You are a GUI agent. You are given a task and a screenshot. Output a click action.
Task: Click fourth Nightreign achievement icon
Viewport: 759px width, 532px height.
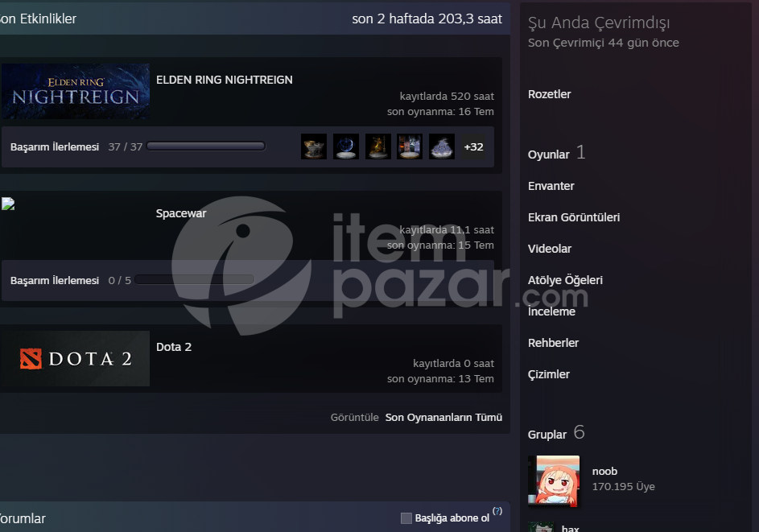[x=410, y=146]
